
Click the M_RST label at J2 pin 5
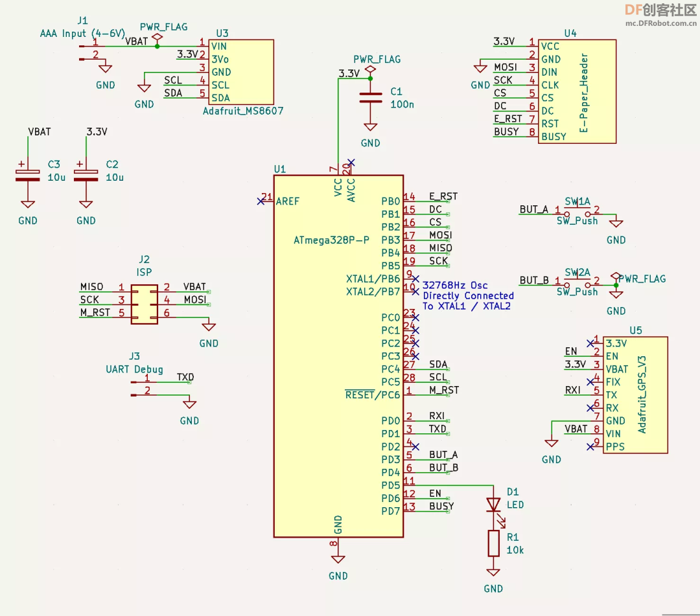[x=95, y=313]
